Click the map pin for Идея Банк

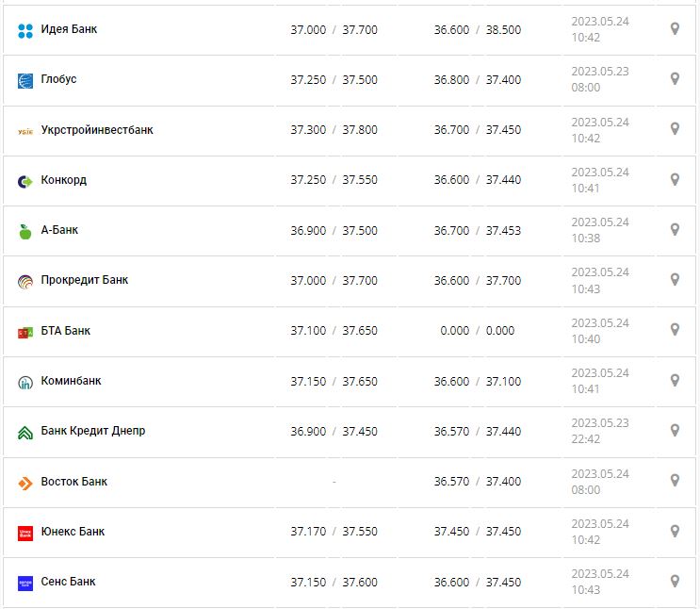pos(675,28)
